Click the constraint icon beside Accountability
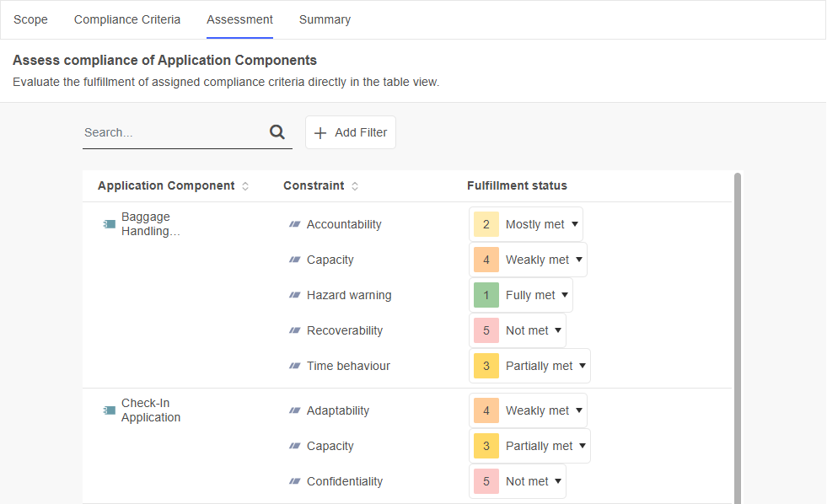Screen dimensions: 827x504 pos(294,224)
